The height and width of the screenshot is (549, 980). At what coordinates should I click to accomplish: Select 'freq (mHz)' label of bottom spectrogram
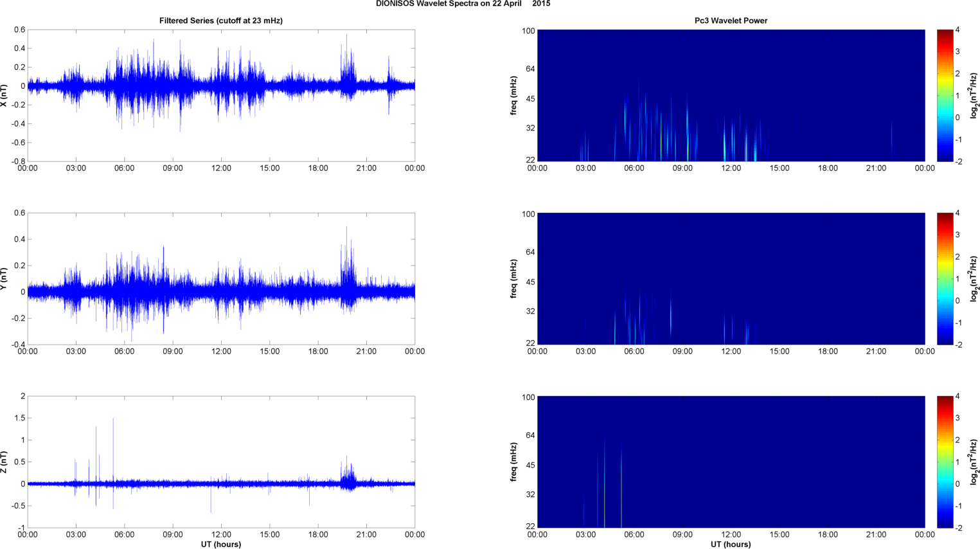point(514,462)
